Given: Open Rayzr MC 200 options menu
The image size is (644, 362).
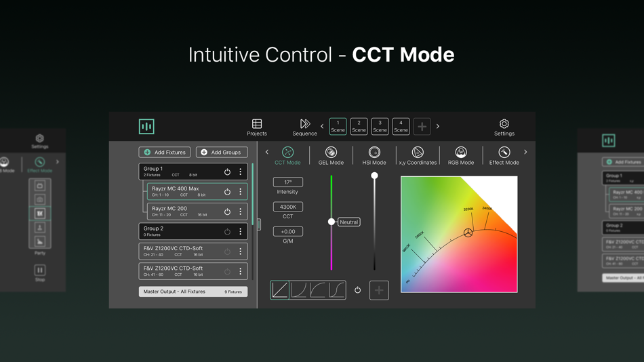Looking at the screenshot, I should coord(241,212).
